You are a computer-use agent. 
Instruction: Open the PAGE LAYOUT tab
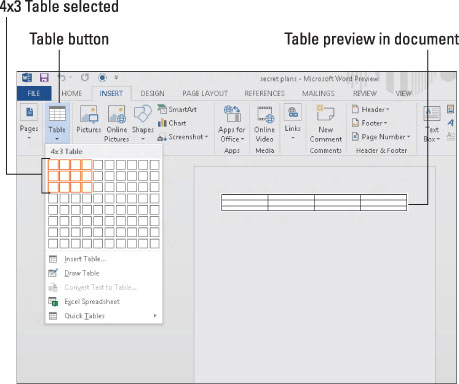pos(205,93)
